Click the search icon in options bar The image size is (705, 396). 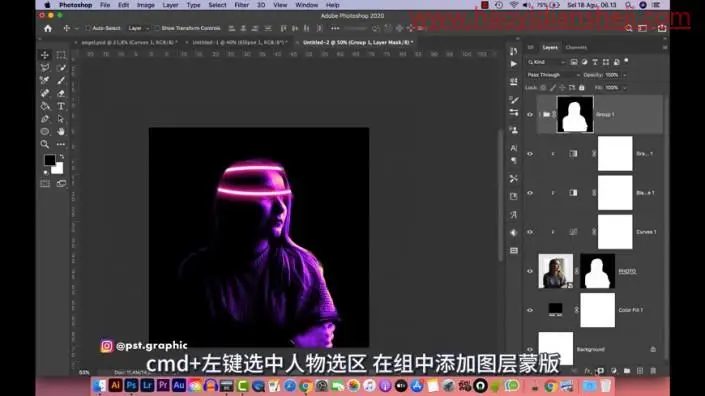(629, 28)
